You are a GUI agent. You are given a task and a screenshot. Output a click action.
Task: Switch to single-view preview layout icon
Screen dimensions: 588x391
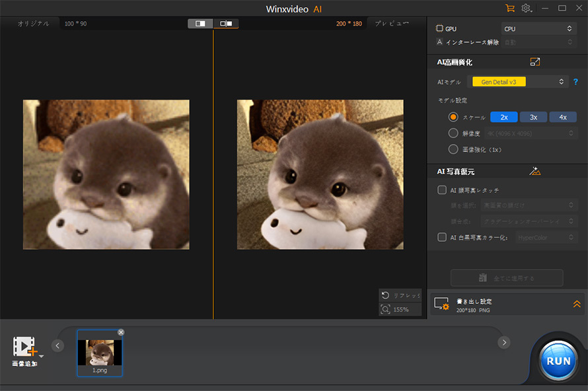(200, 24)
